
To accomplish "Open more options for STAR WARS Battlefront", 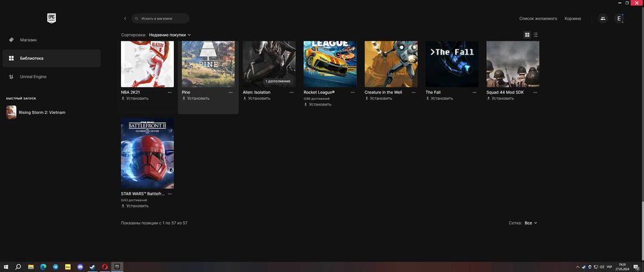I will [169, 193].
